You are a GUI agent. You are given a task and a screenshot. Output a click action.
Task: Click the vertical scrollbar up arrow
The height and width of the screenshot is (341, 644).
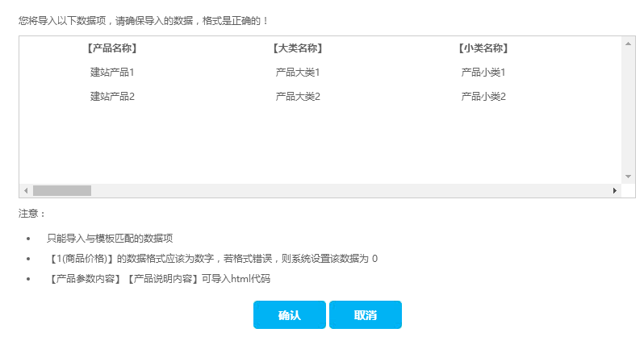tap(628, 43)
